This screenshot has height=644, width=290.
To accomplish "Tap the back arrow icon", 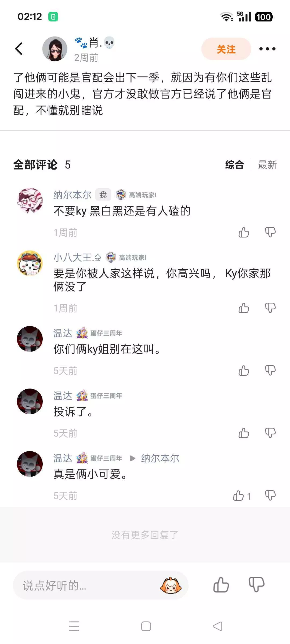I will coord(19,49).
